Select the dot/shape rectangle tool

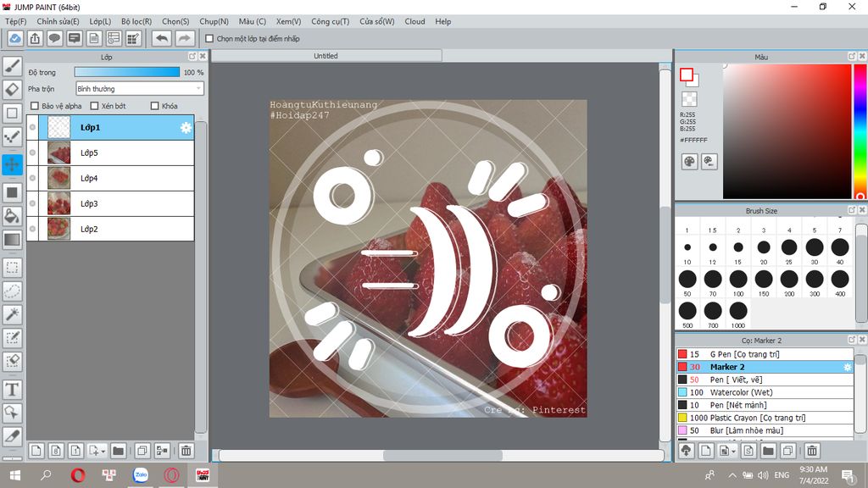coord(12,113)
